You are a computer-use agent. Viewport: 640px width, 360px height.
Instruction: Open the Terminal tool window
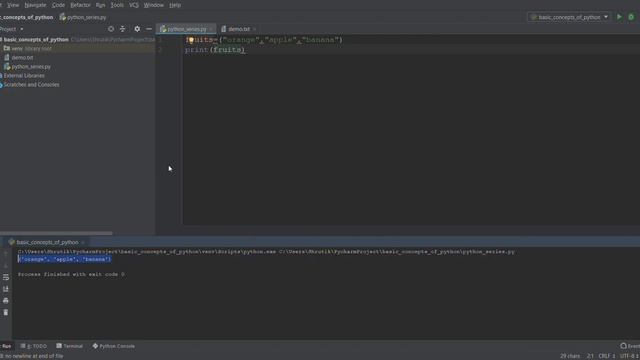click(69, 346)
